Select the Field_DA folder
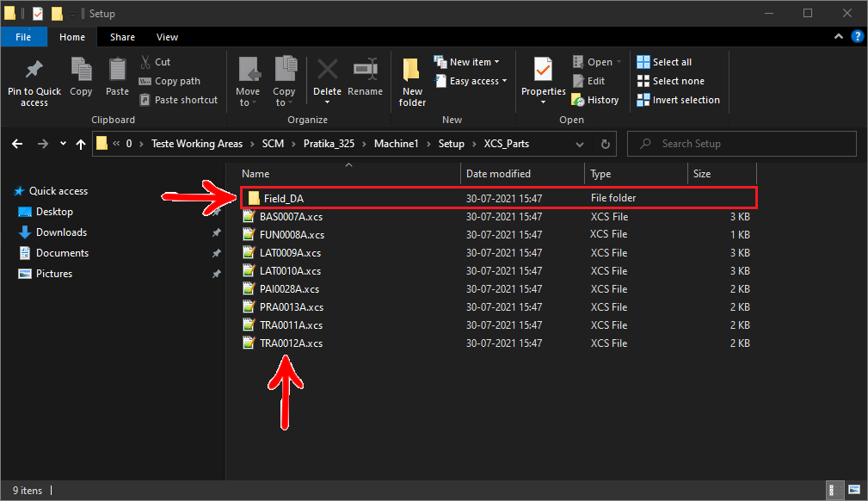The height and width of the screenshot is (501, 868). (x=499, y=198)
